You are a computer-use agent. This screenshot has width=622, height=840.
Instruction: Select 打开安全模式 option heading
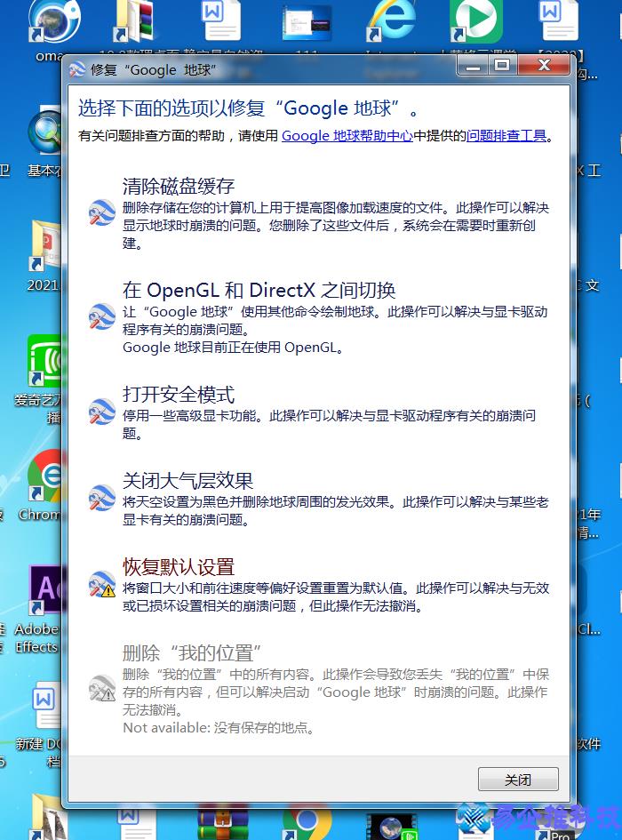[179, 395]
